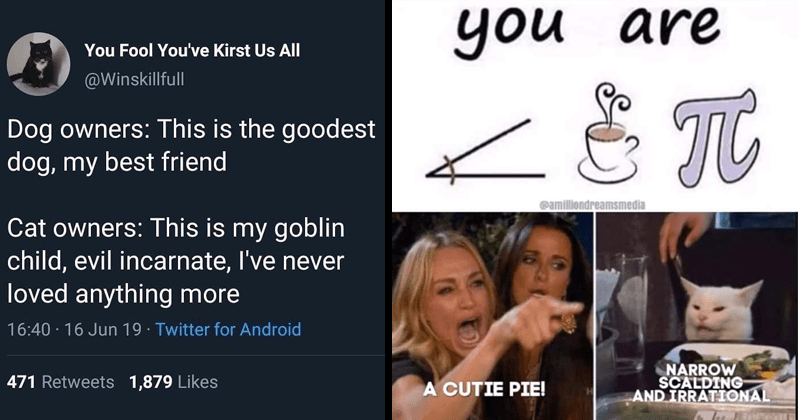Screen dimensions: 800x420
Task: Click the angle symbol drawing
Action: pos(485,152)
